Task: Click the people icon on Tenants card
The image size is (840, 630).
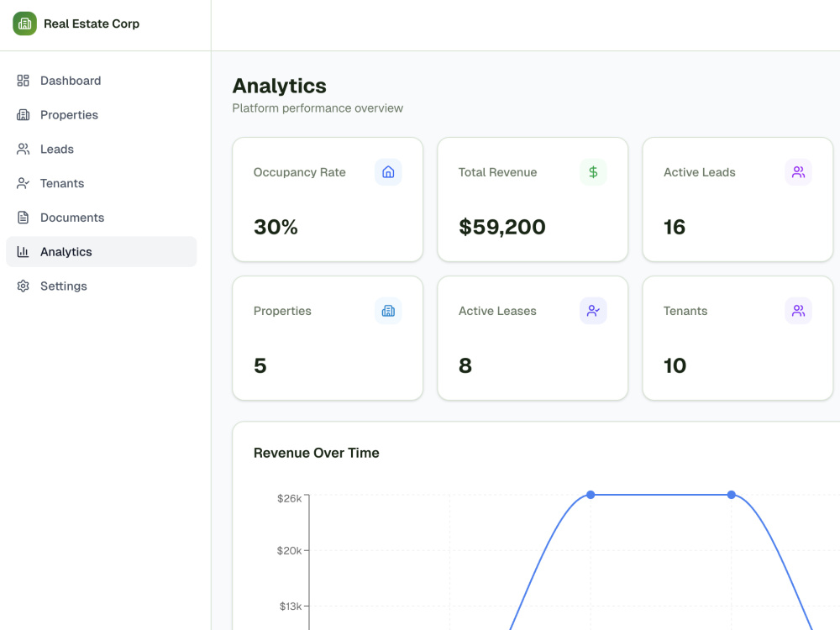Action: point(798,311)
